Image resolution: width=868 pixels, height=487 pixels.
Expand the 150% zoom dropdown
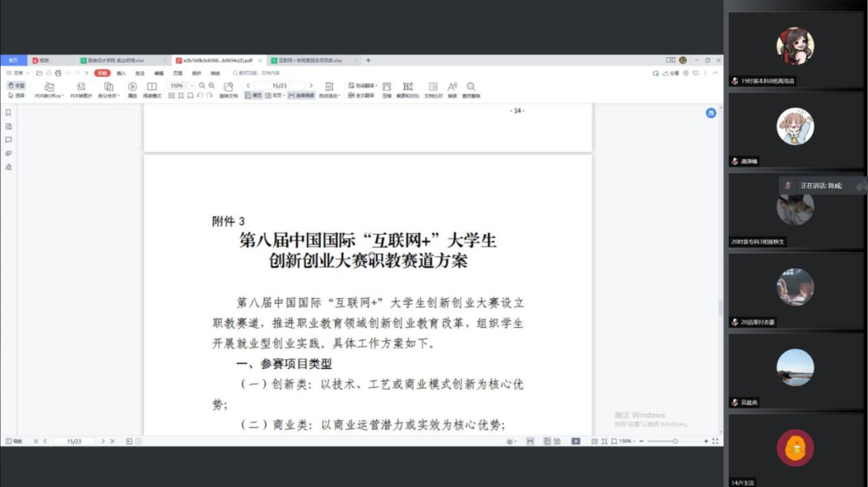click(190, 85)
